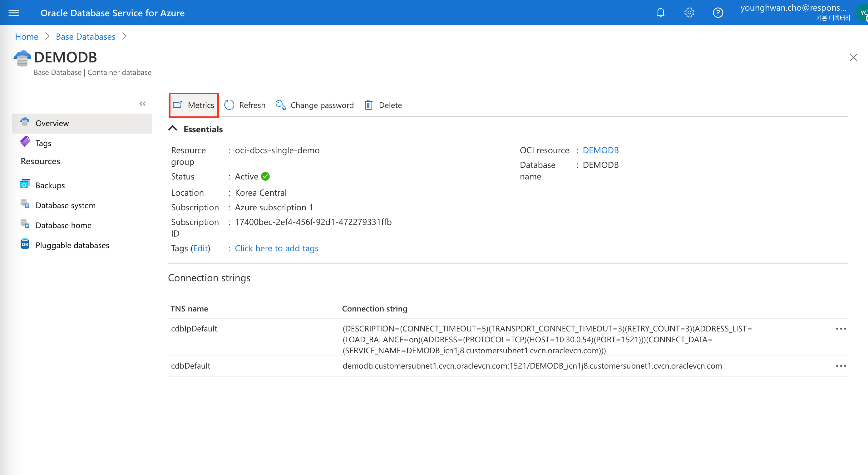The image size is (868, 475).
Task: Click the Korea Central location value
Action: pos(261,193)
